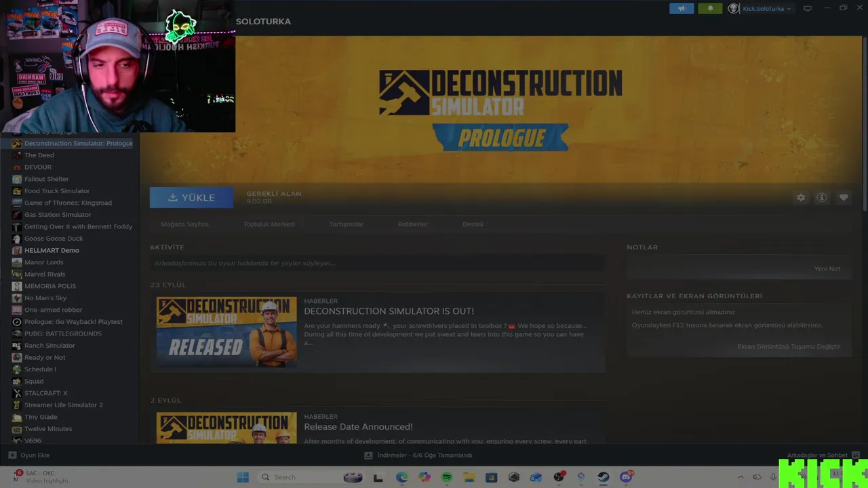Image resolution: width=868 pixels, height=488 pixels.
Task: Click the main page vertical scrollbar
Action: pos(864,125)
